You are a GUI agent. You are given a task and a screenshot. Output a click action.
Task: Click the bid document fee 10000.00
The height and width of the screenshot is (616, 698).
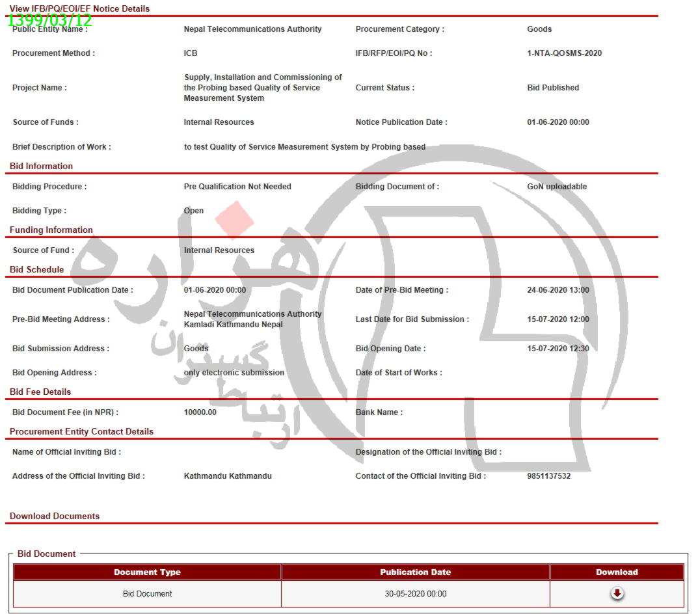pos(200,412)
